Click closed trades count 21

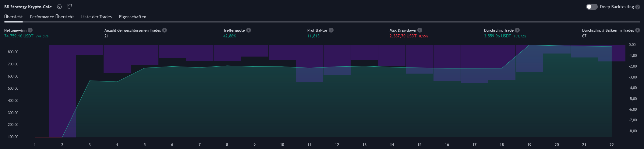(x=106, y=36)
